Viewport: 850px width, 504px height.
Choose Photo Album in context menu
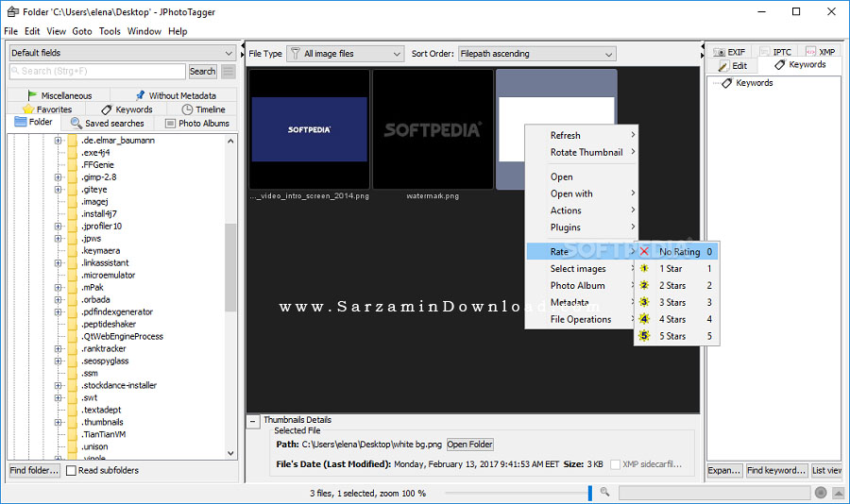tap(580, 285)
